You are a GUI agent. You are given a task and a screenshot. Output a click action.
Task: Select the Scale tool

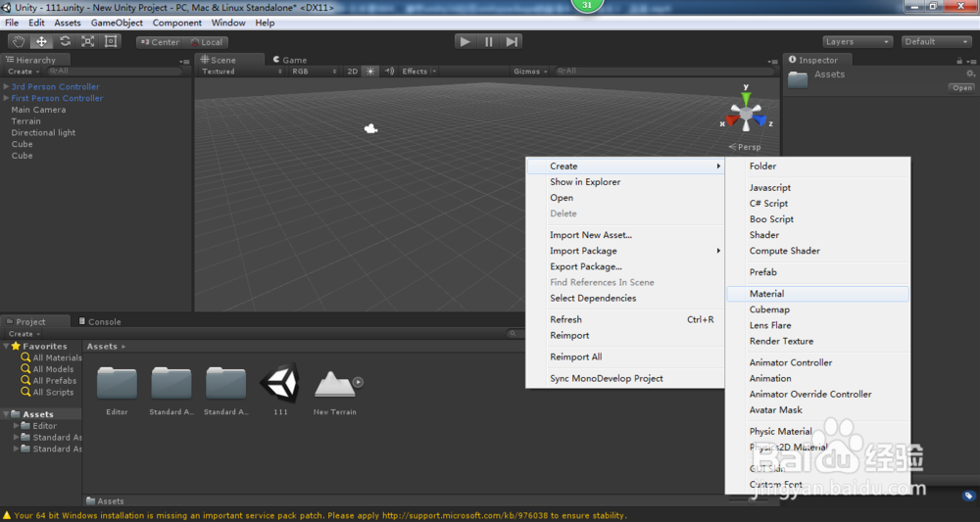87,41
